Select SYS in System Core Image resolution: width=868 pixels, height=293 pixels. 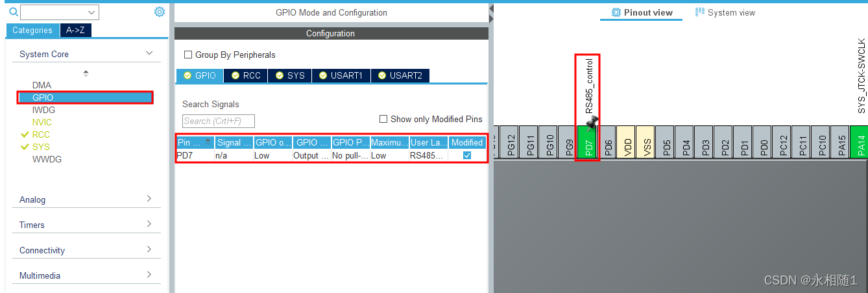(41, 147)
